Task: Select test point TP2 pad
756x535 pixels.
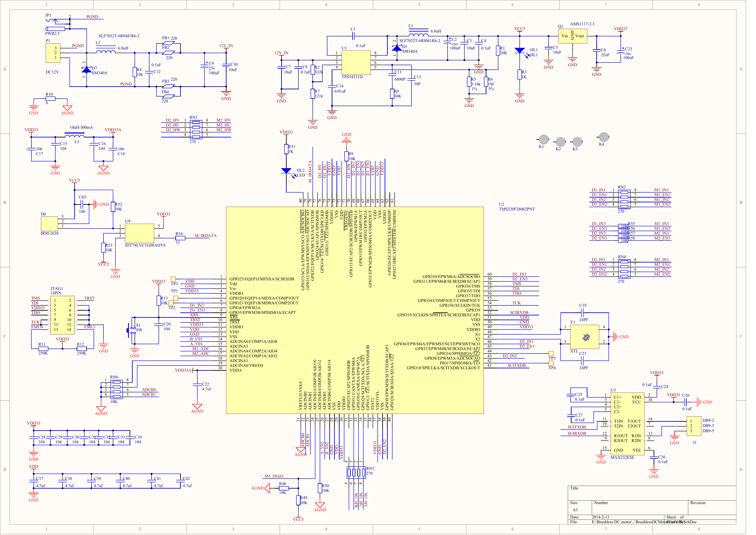Action: coord(171,303)
